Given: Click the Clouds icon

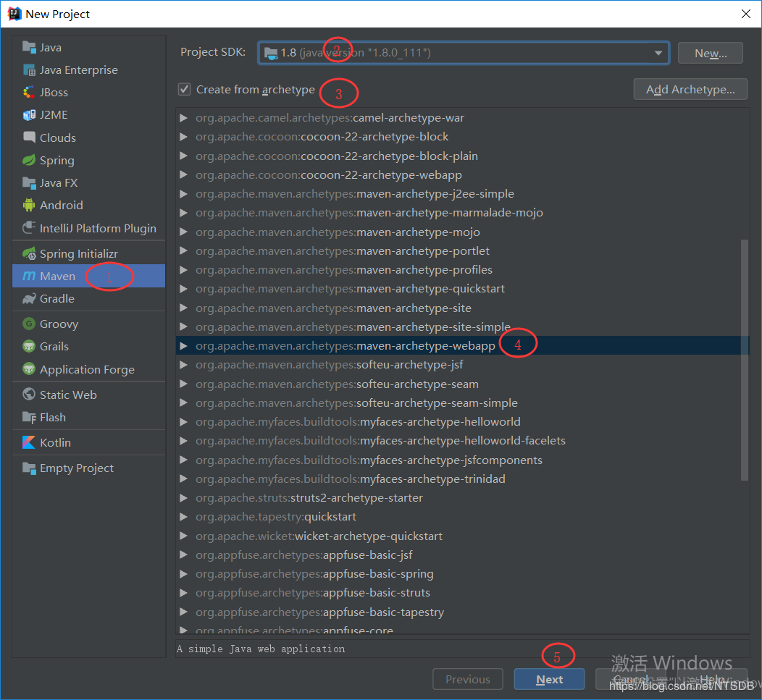Looking at the screenshot, I should click(29, 138).
